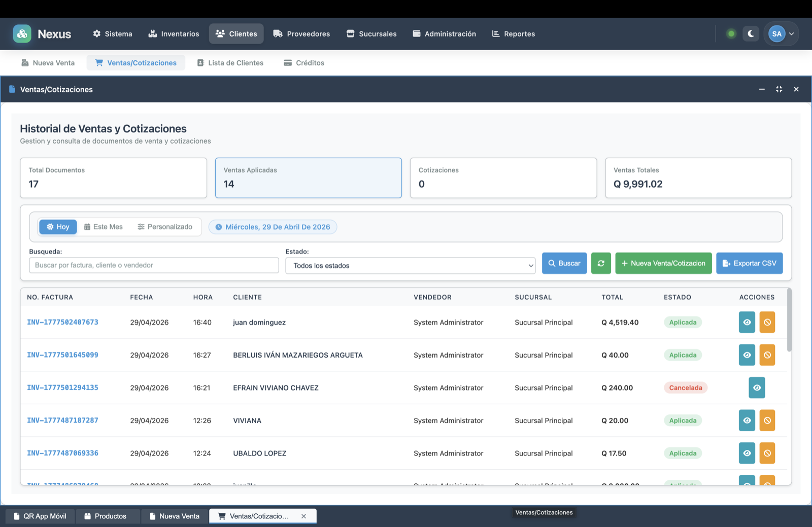The image size is (812, 527).
Task: Open the Reportes menu
Action: click(514, 34)
